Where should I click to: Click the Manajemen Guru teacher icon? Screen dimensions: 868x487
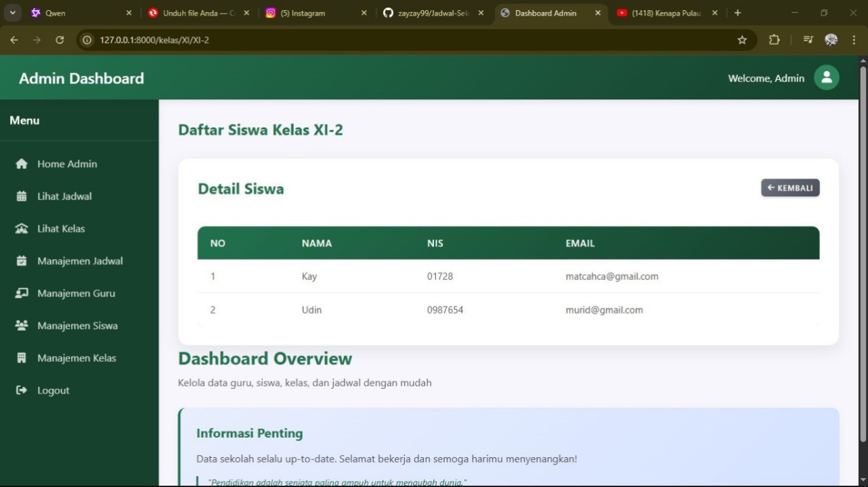tap(22, 294)
